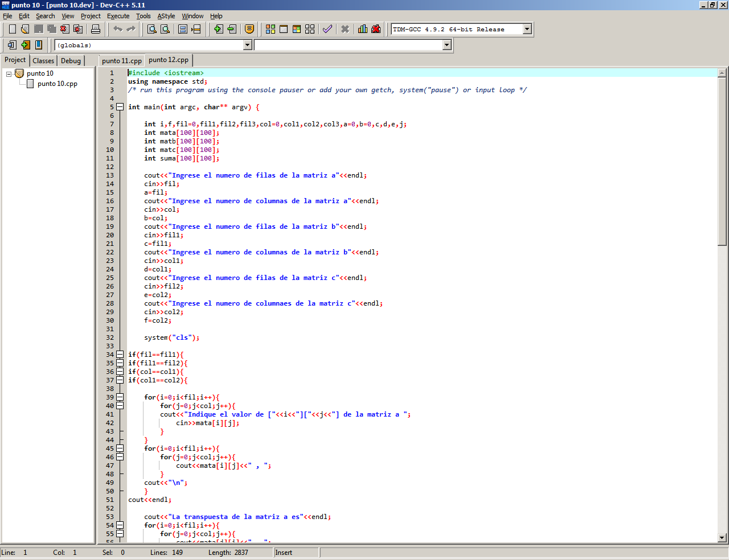
Task: Open the Profile Analysis bar chart icon
Action: point(363,29)
